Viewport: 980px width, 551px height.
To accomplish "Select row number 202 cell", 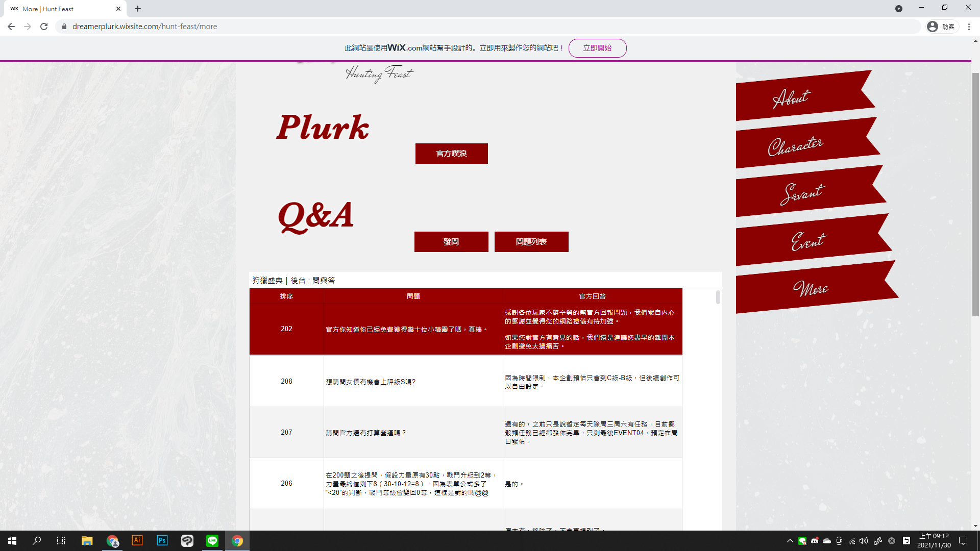I will point(286,329).
